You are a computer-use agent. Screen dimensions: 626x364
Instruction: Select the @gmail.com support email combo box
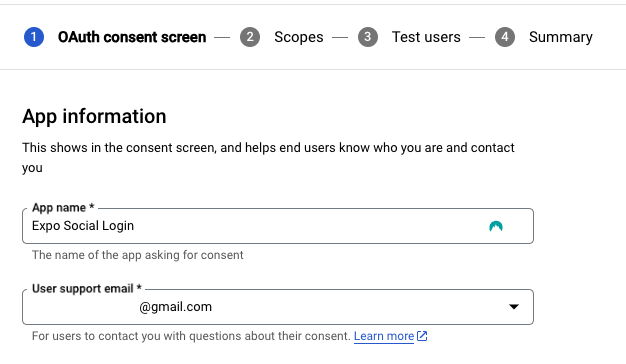pyautogui.click(x=278, y=307)
